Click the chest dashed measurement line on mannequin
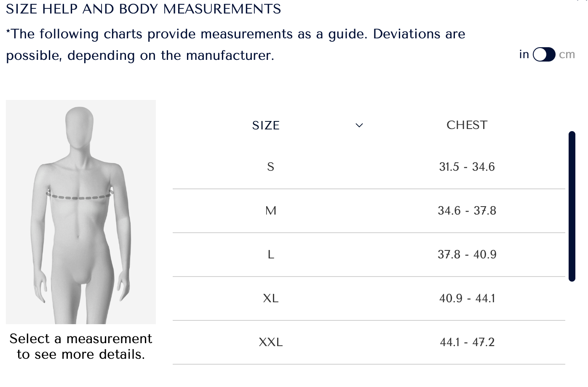Viewport: 588px width, 387px height. [80, 196]
